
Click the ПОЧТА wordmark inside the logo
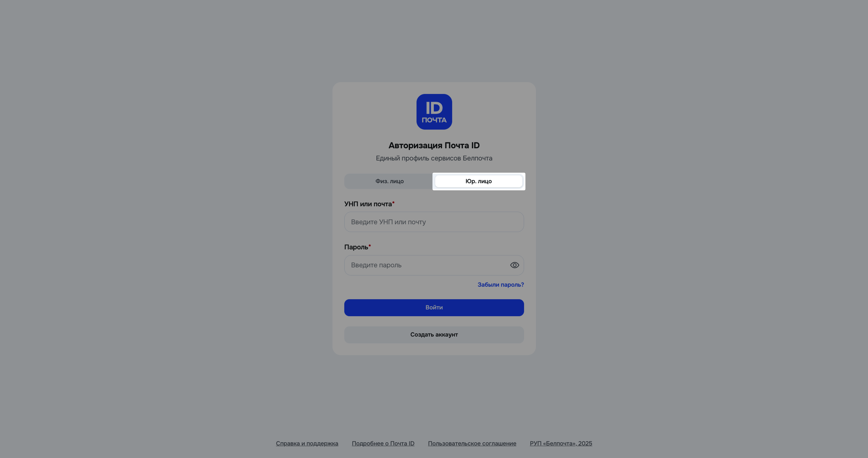coord(434,120)
